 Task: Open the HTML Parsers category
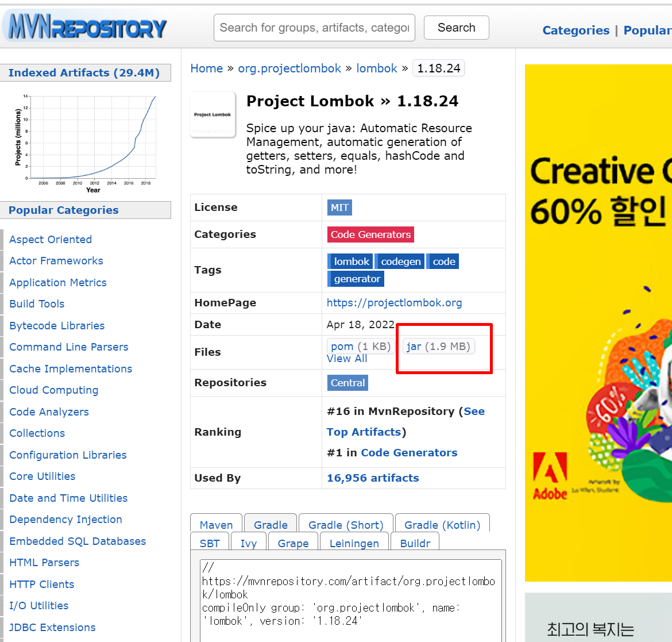[x=45, y=563]
